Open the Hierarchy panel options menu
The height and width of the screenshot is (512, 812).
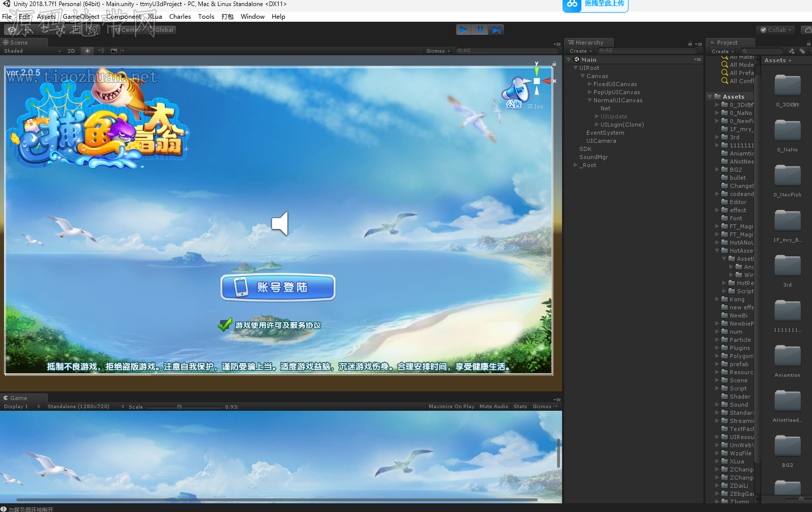tap(698, 44)
